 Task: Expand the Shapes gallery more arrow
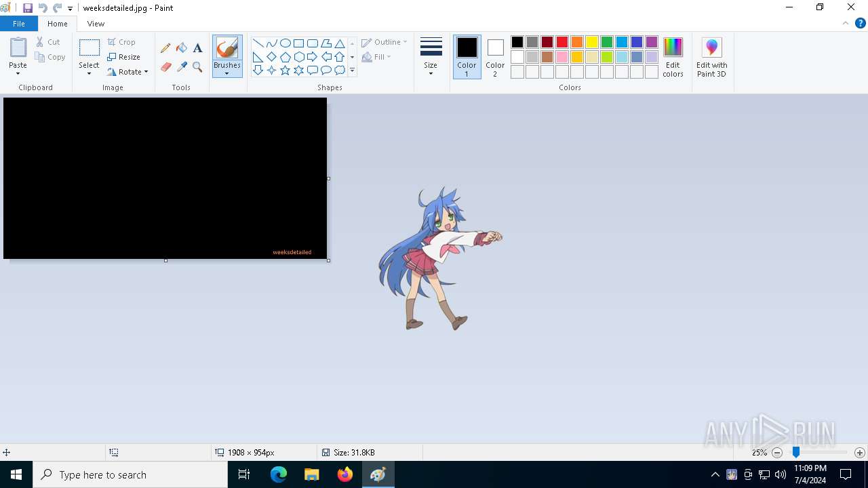click(352, 70)
